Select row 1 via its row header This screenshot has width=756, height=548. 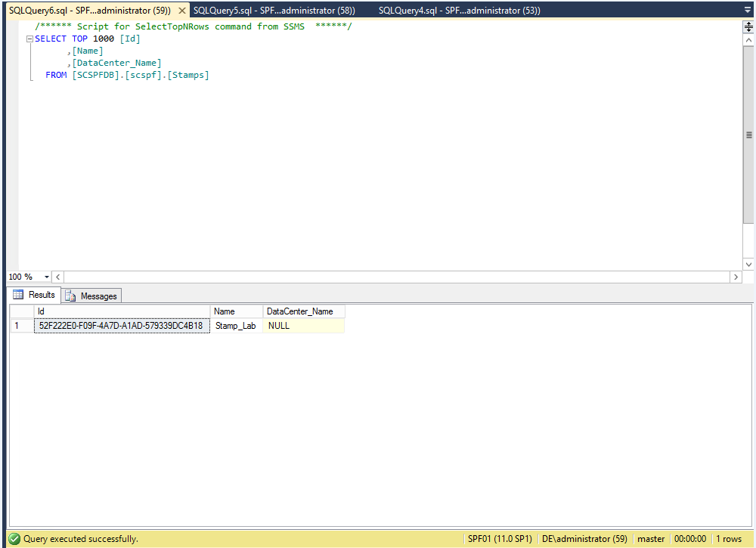tap(21, 326)
